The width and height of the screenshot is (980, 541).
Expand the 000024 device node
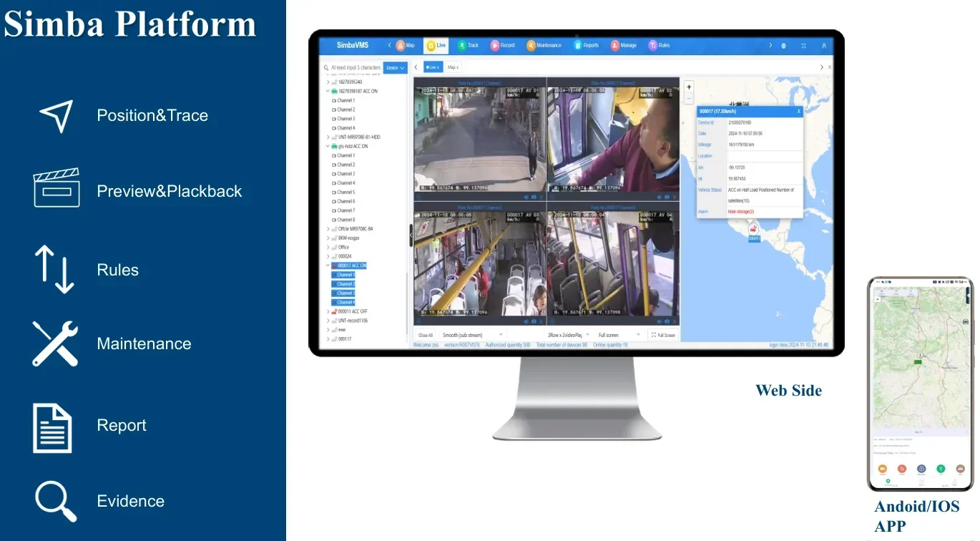click(x=328, y=256)
